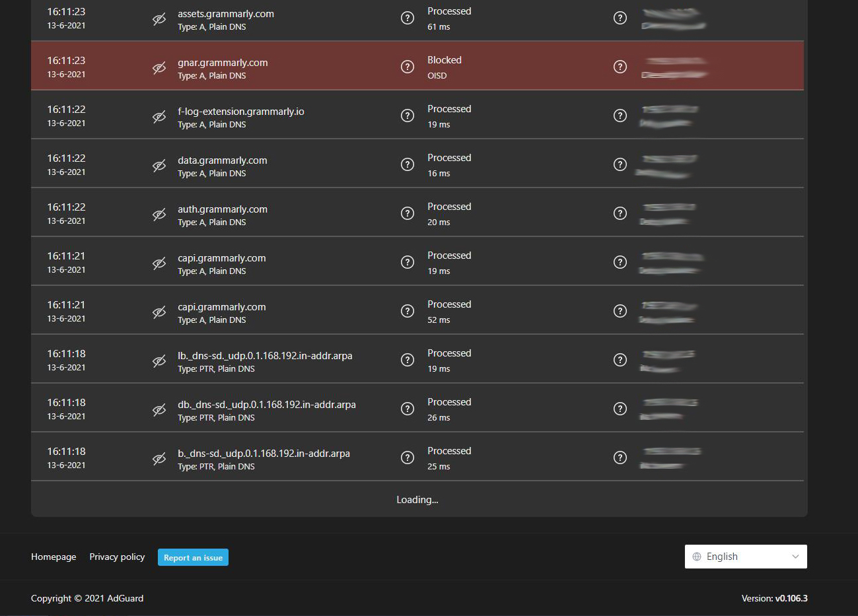Viewport: 858px width, 616px height.
Task: Toggle crossed-eye icon on gnar.grammarly.com blocked entry
Action: (159, 67)
